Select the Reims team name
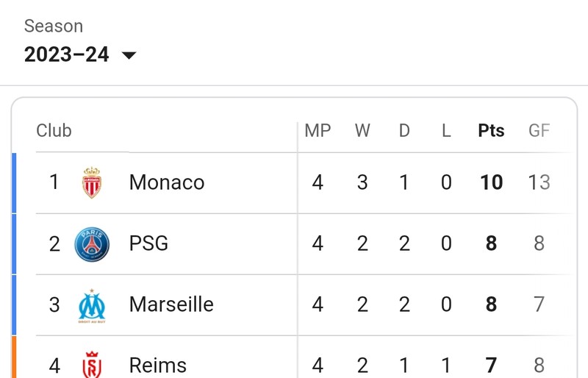 click(158, 365)
